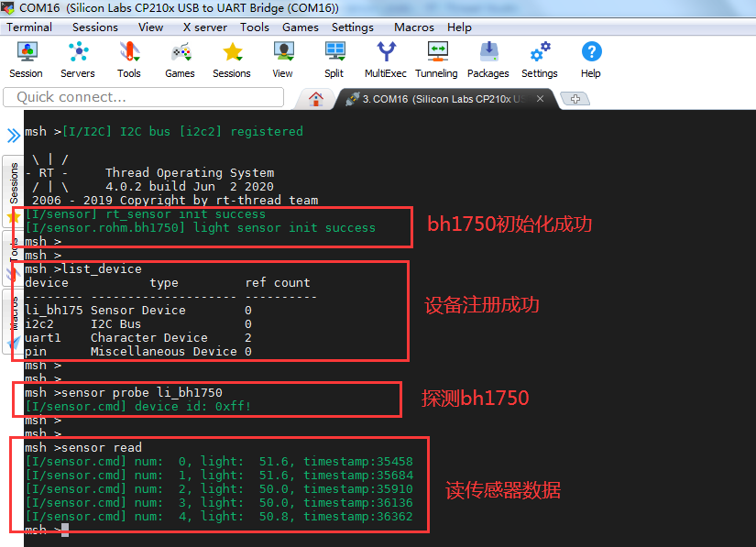
Task: Open the Packages installer icon
Action: pos(488,60)
